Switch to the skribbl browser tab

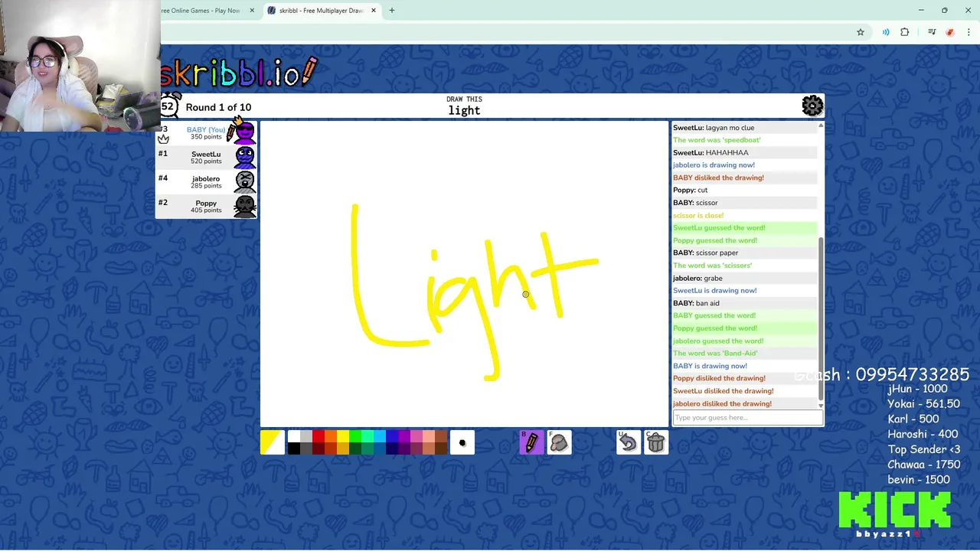point(321,11)
